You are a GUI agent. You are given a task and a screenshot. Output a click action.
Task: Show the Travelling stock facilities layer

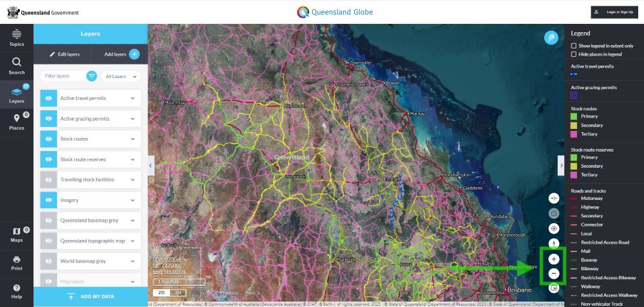point(50,180)
